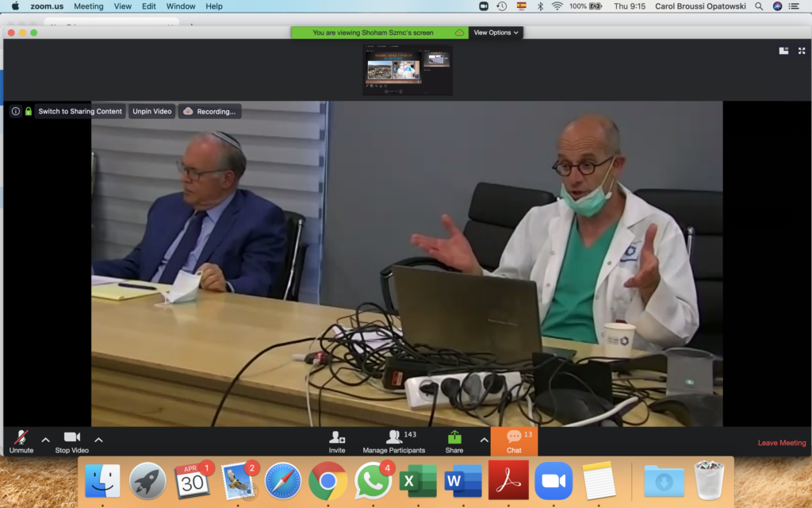The image size is (812, 508).
Task: Click the shared screen thumbnail
Action: pyautogui.click(x=408, y=70)
